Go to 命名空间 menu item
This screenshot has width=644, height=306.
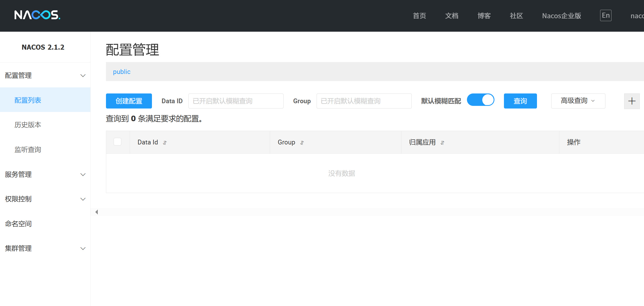[x=18, y=224]
